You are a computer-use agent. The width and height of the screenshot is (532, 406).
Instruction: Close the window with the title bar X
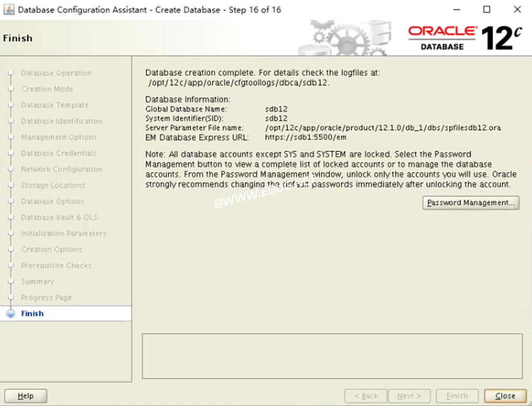coord(517,9)
